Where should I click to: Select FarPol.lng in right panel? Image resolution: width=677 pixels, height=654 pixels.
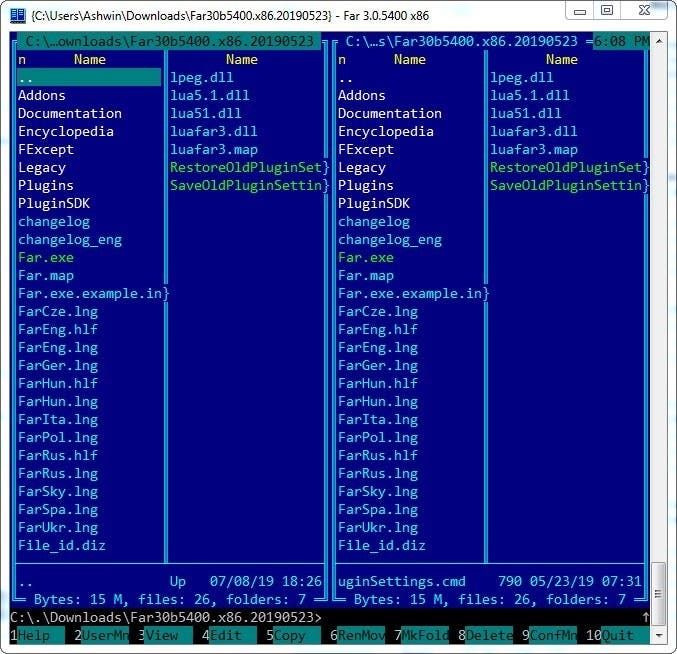pyautogui.click(x=378, y=438)
